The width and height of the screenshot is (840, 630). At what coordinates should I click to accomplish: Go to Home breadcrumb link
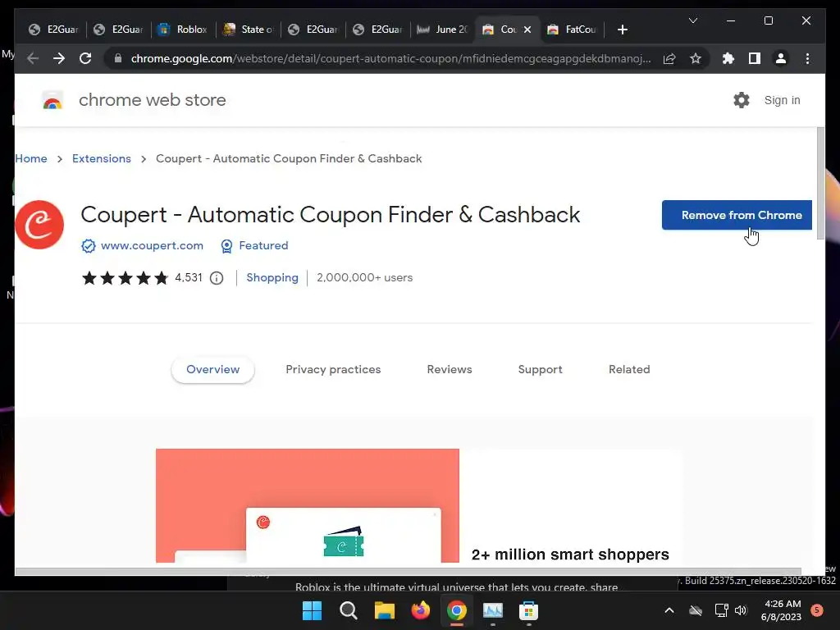pyautogui.click(x=31, y=158)
